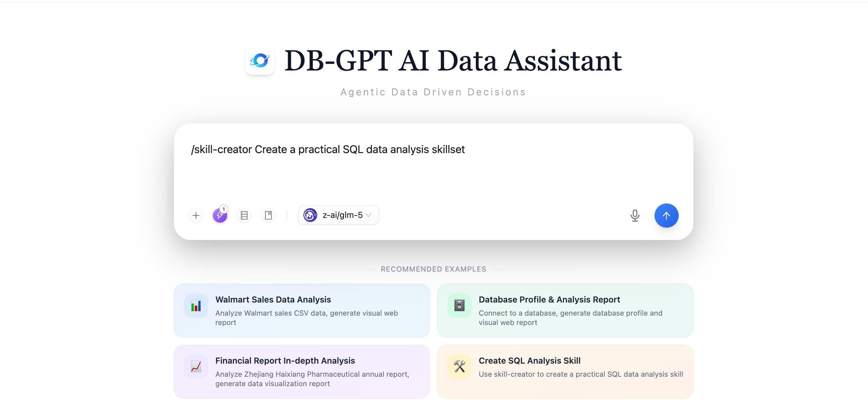868x415 pixels.
Task: Expand the chevron next to glm-5
Action: (369, 215)
